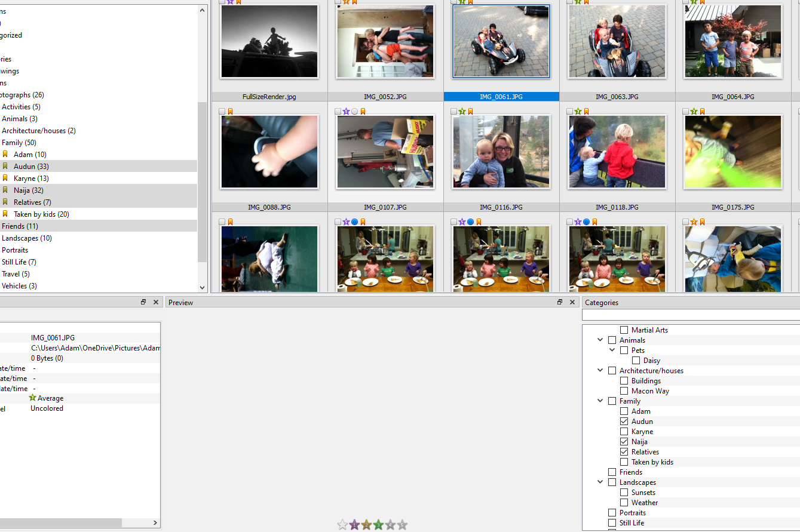
Task: Select Taken by kids (20) in left tree
Action: [x=41, y=214]
